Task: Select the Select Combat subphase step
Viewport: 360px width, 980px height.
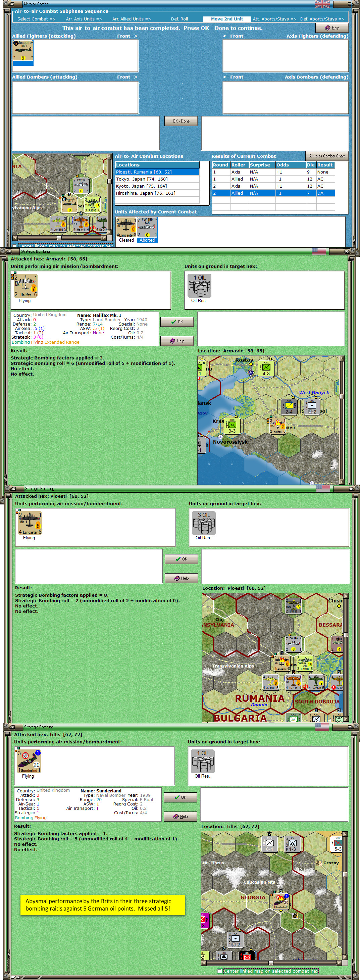Action: pos(36,19)
